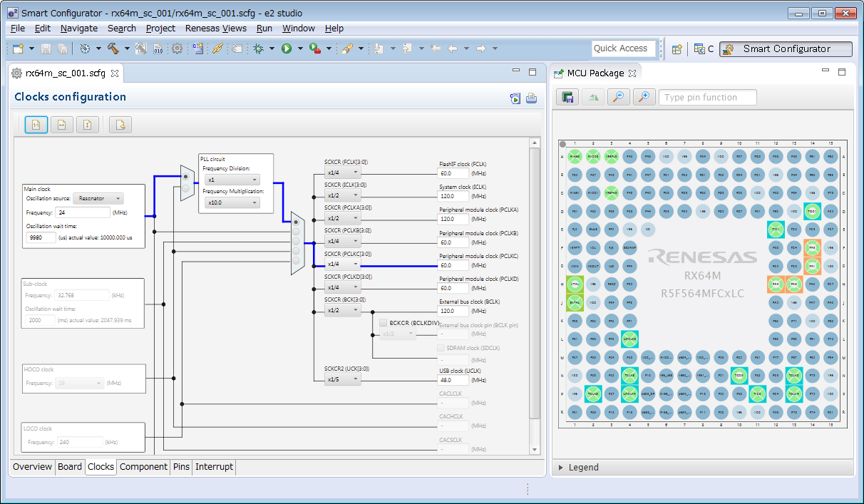Screen dimensions: 864x504
Task: Click the hammer Build icon
Action: point(113,48)
